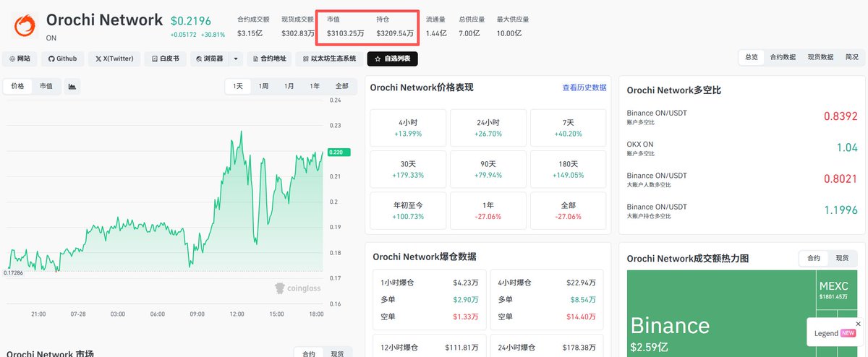The image size is (868, 357).
Task: Open the 白皮书 whitepaper button
Action: [x=166, y=59]
